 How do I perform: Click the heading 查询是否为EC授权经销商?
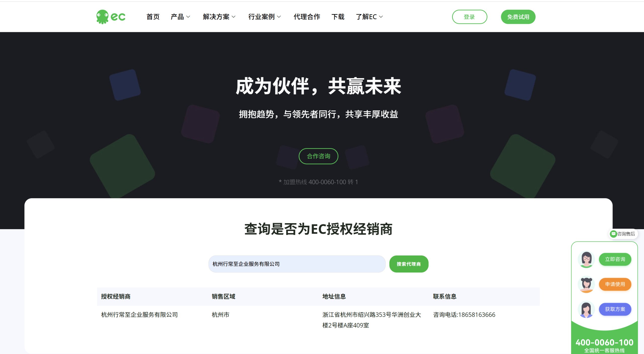point(318,229)
